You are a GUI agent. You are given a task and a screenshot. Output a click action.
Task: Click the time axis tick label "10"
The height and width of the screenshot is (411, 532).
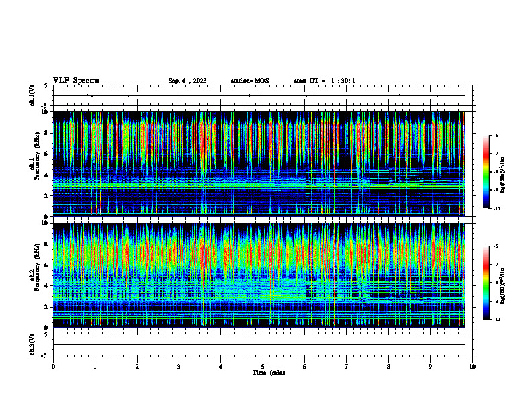[472, 367]
